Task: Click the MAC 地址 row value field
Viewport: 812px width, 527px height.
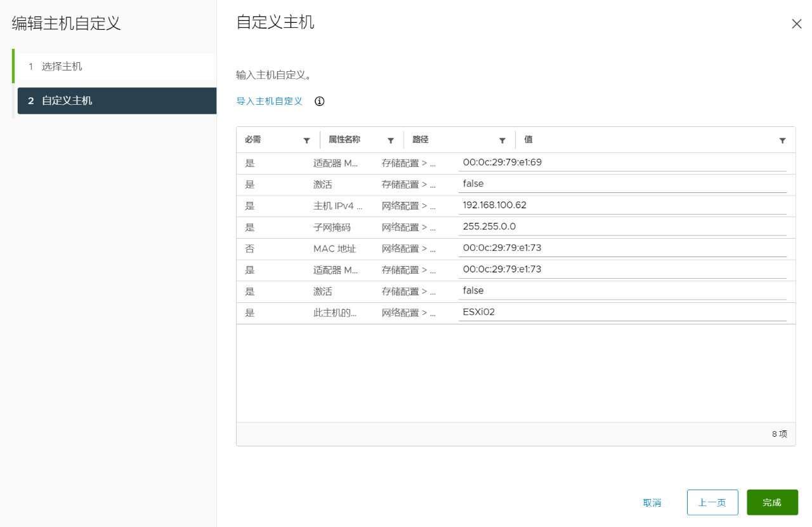Action: click(x=622, y=248)
